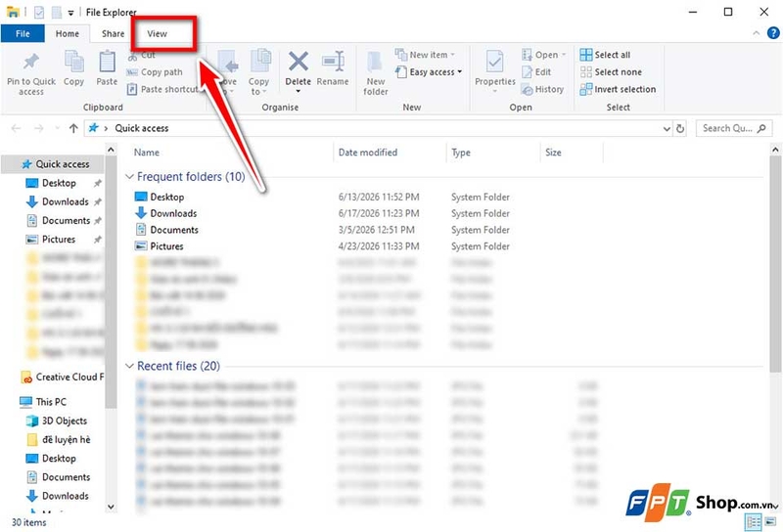Create a New folder from ribbon
The height and width of the screenshot is (532, 783).
tap(376, 73)
